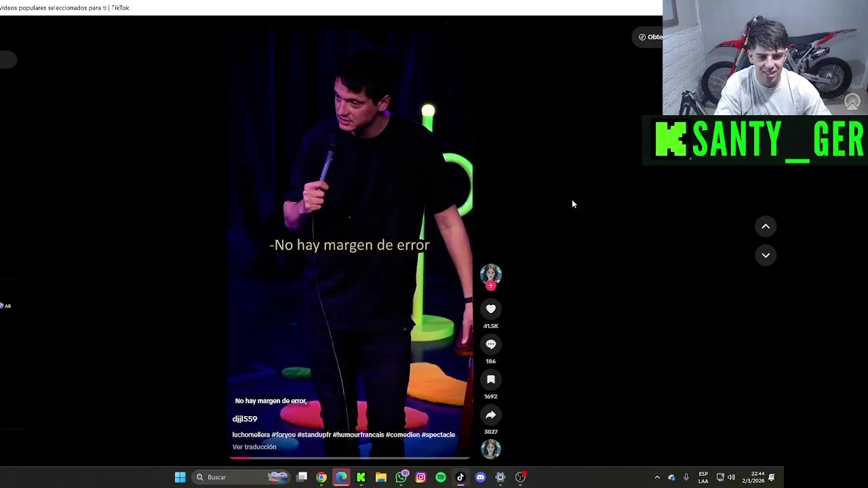Click the 'Ver traducción' link

pyautogui.click(x=254, y=447)
